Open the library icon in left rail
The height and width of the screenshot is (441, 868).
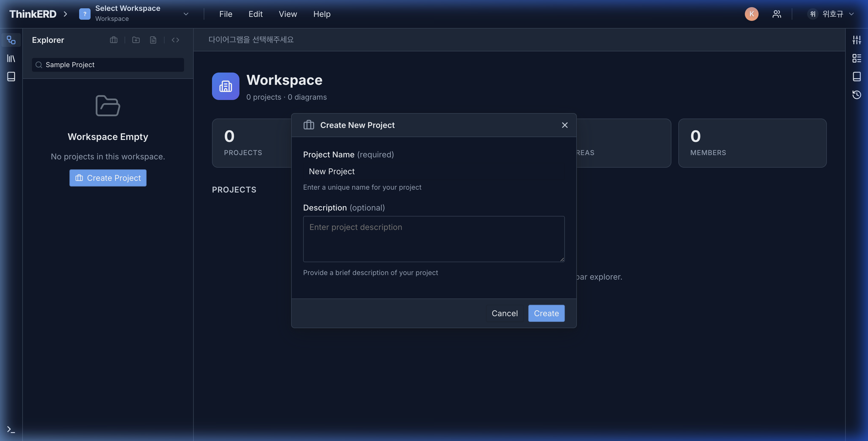point(11,58)
